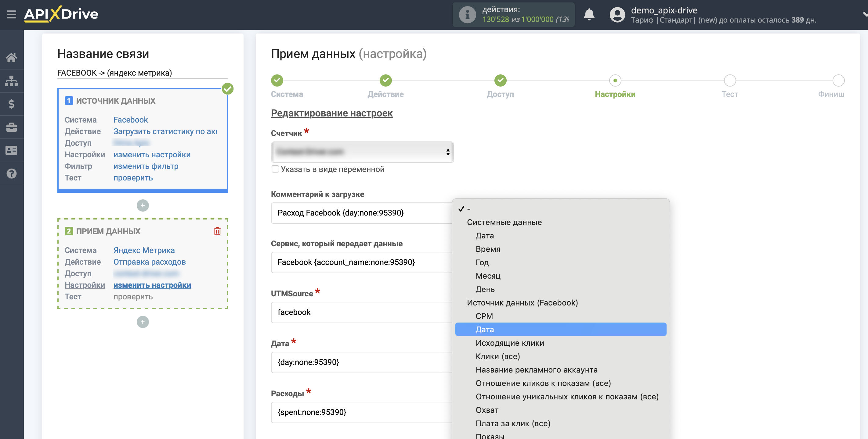Screen dimensions: 868x439
Task: Open the dollar billing icon in sidebar
Action: [x=12, y=104]
